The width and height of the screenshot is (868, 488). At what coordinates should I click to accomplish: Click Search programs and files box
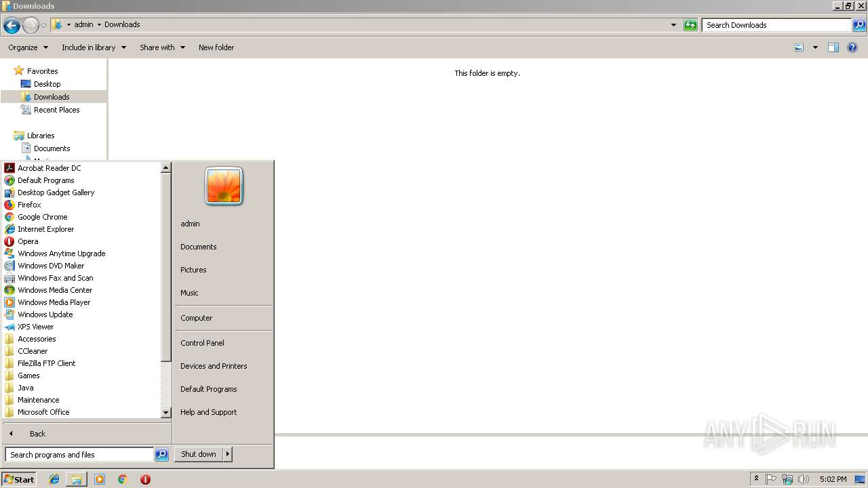79,455
